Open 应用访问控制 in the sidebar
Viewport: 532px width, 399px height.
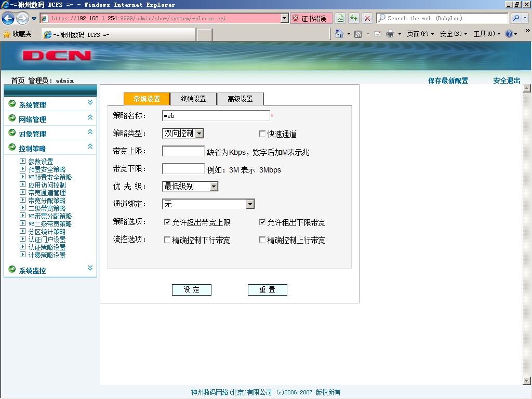coord(47,185)
